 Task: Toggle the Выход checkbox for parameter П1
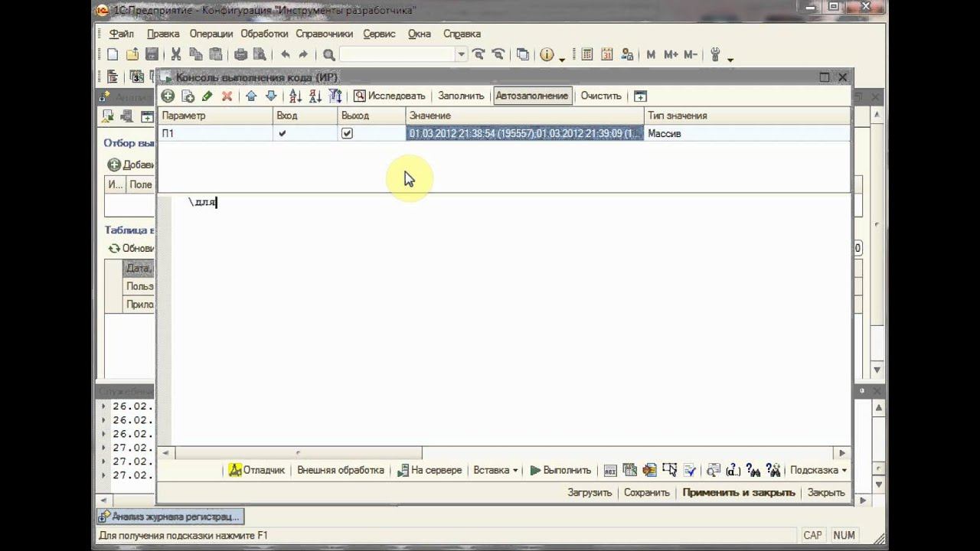(347, 133)
